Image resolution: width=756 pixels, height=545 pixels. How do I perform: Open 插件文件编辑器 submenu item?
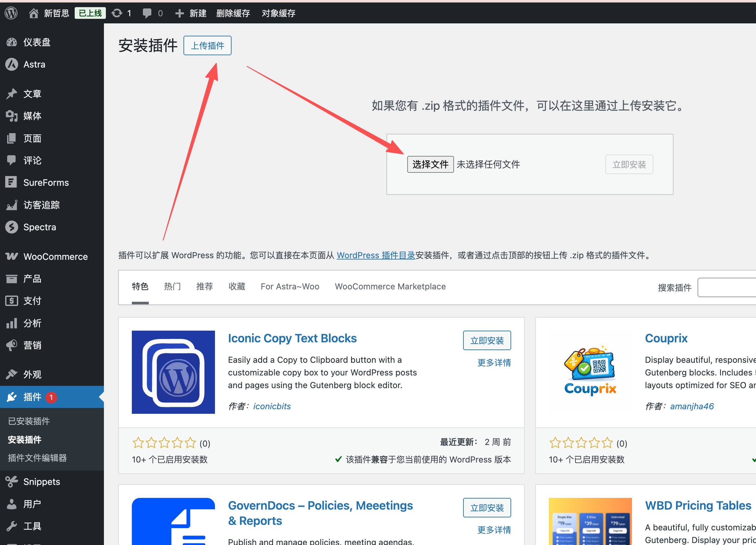click(37, 458)
